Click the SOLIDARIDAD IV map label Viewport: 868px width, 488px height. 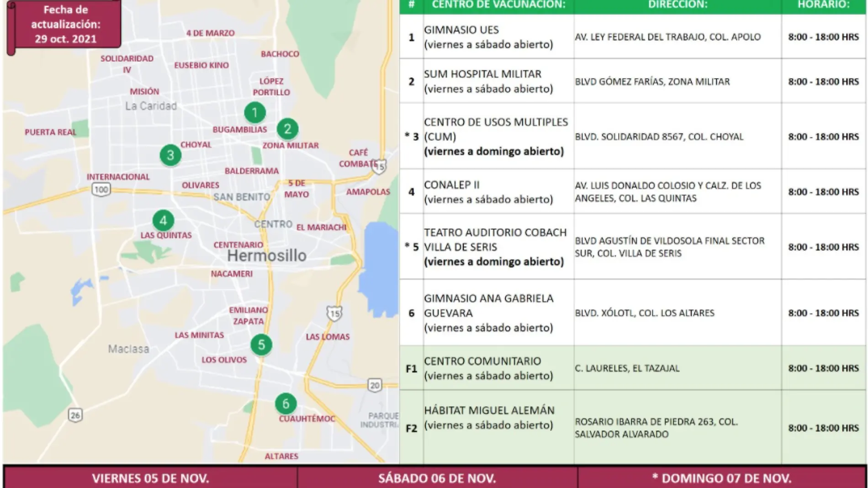[x=127, y=64]
